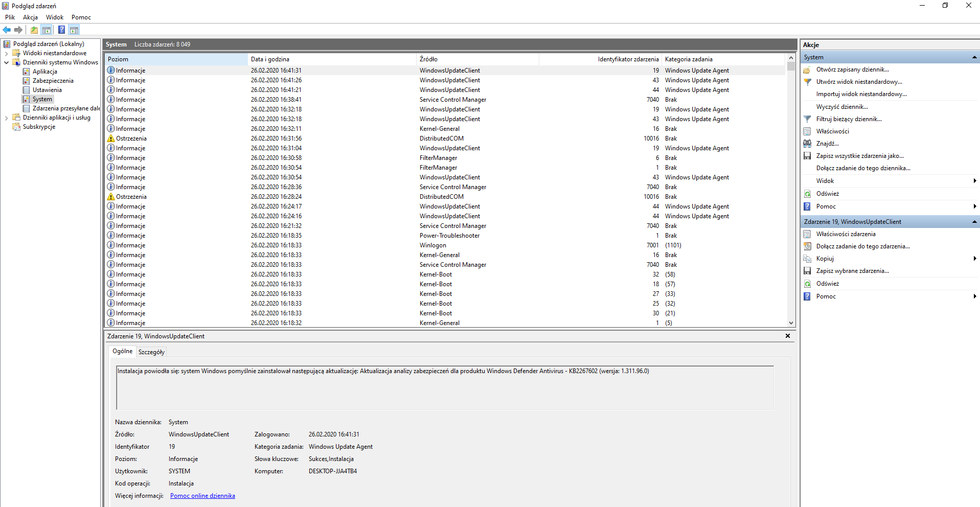Open log 'Właściwości' via its icon
980x507 pixels.
[x=807, y=131]
